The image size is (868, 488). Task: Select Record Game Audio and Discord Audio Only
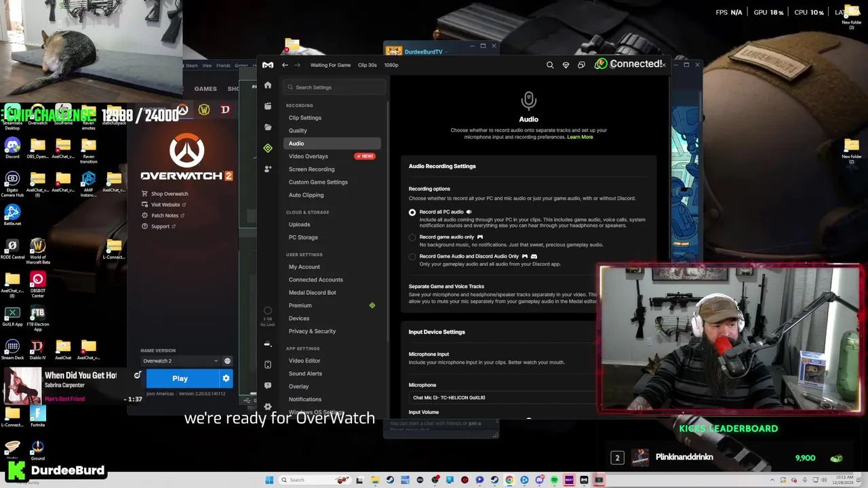(x=412, y=257)
